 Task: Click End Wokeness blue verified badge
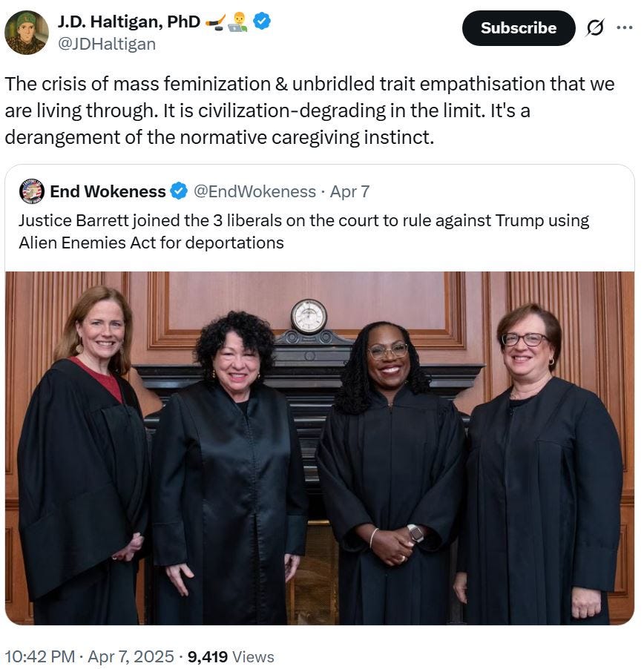point(179,191)
